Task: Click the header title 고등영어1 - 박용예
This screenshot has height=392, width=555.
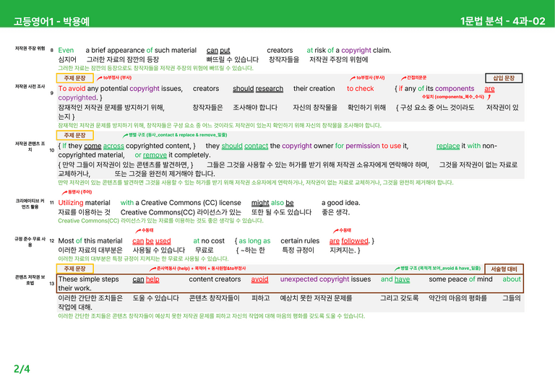Action: 51,22
